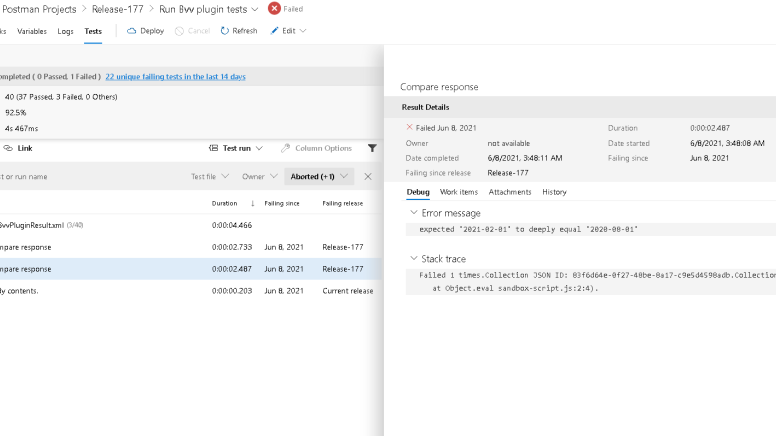The width and height of the screenshot is (776, 436).
Task: Click the Compare response panel title
Action: tap(439, 87)
